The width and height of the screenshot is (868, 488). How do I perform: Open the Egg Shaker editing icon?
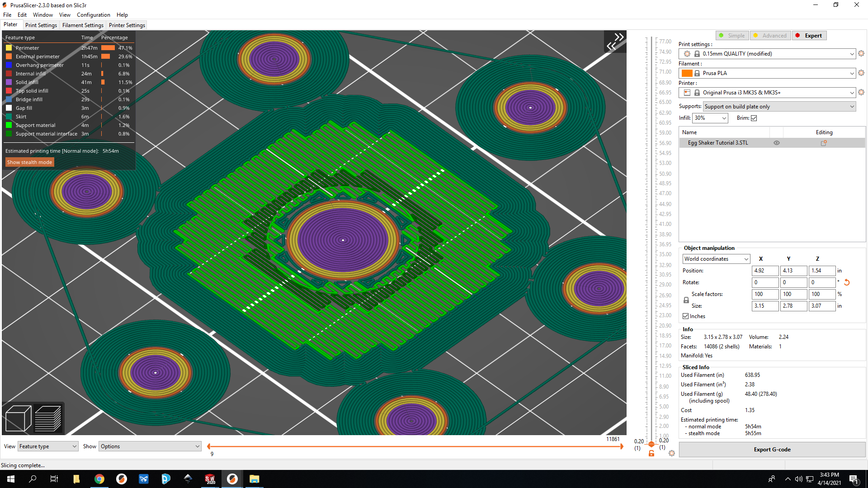824,143
